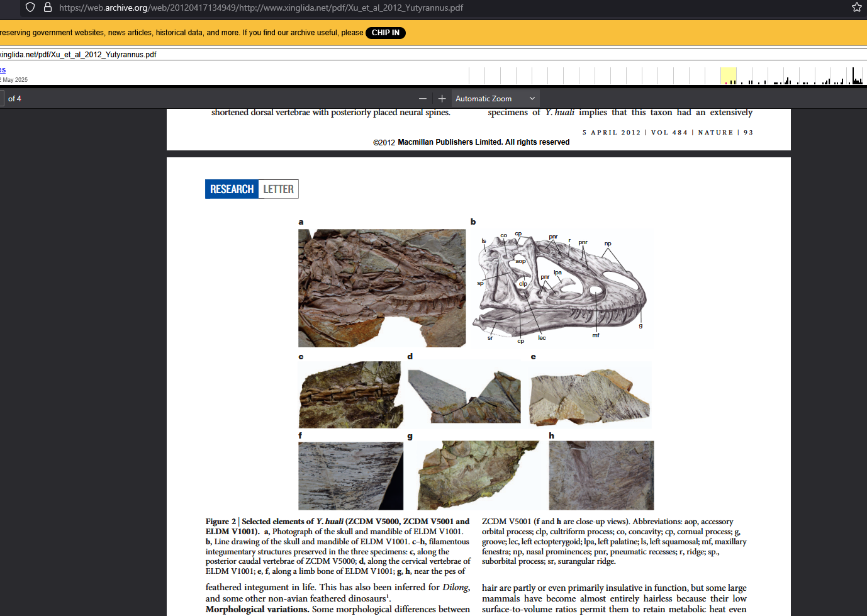Click the highlighted year in capture timeline
The image size is (867, 616).
point(728,76)
